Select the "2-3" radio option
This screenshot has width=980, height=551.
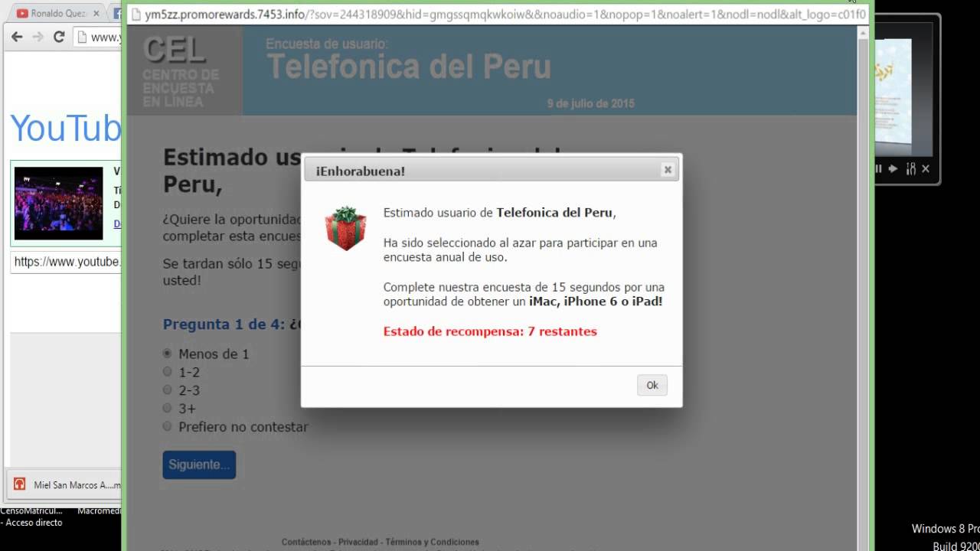point(168,390)
